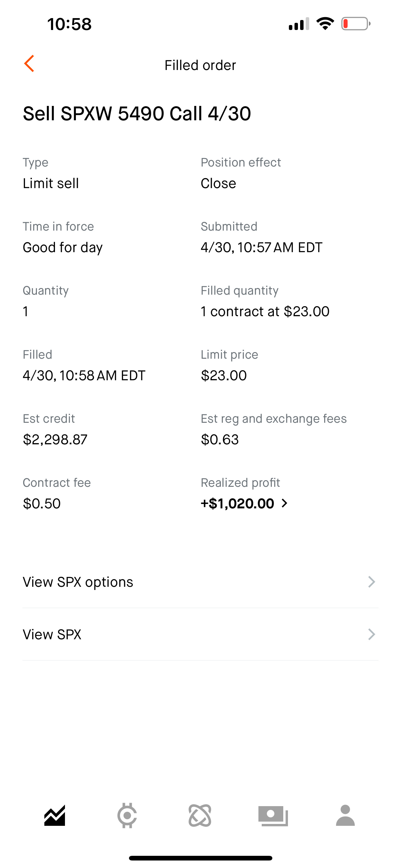Expand realized profit details via chevron
Image resolution: width=401 pixels, height=868 pixels.
pos(285,503)
